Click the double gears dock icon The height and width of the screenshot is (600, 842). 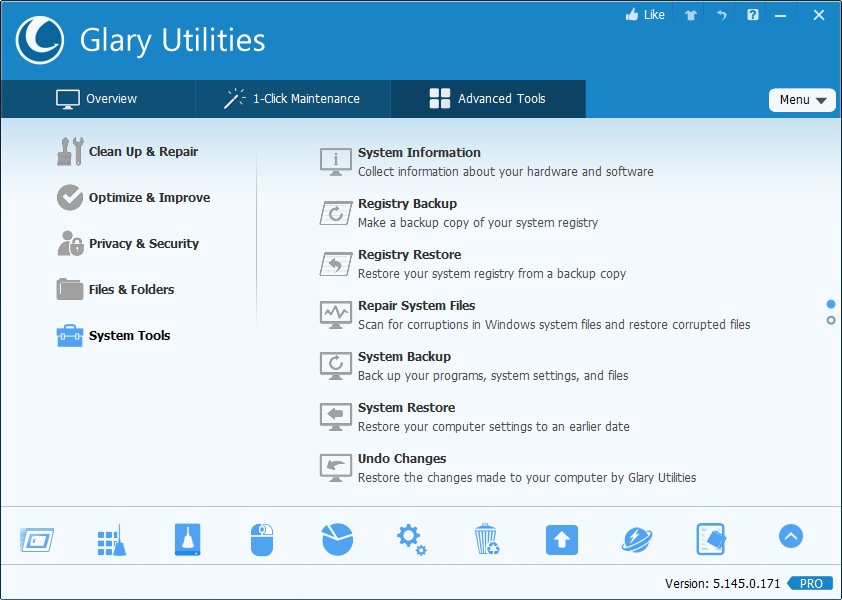click(x=411, y=539)
